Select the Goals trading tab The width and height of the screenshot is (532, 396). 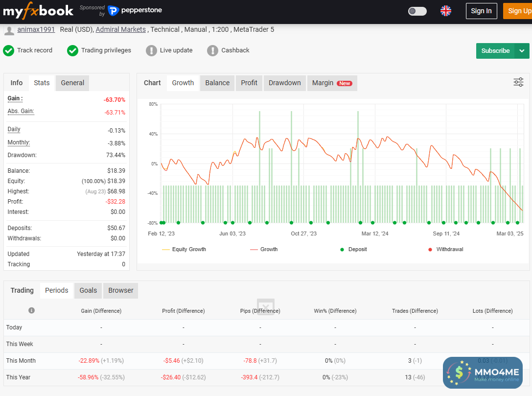point(88,290)
